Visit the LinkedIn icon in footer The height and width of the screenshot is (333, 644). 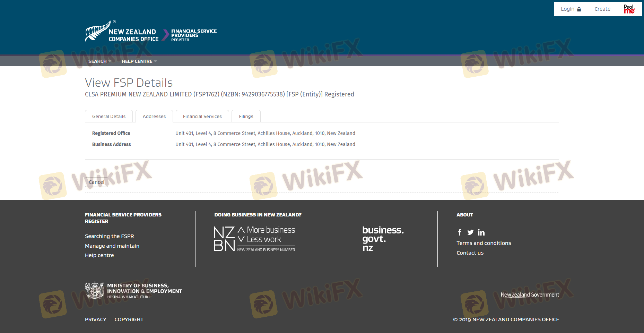pyautogui.click(x=481, y=232)
